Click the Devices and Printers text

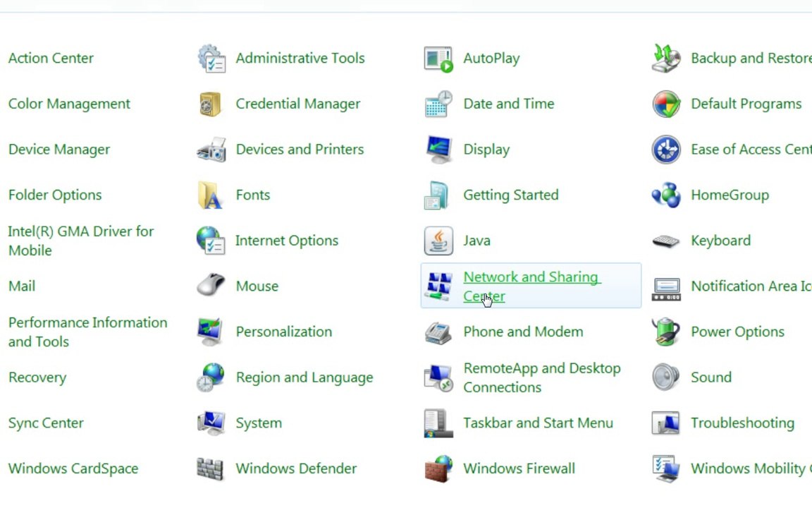tap(300, 150)
